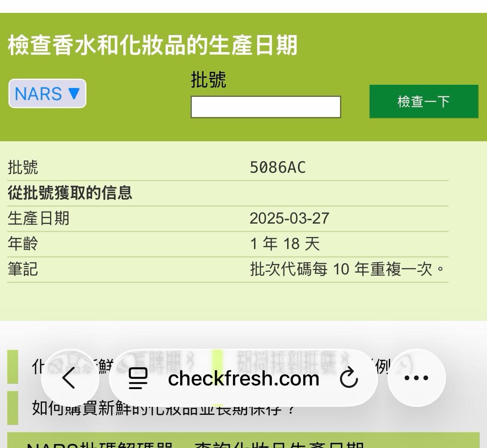487x448 pixels.
Task: Select production date 2025-03-27
Action: tap(290, 218)
